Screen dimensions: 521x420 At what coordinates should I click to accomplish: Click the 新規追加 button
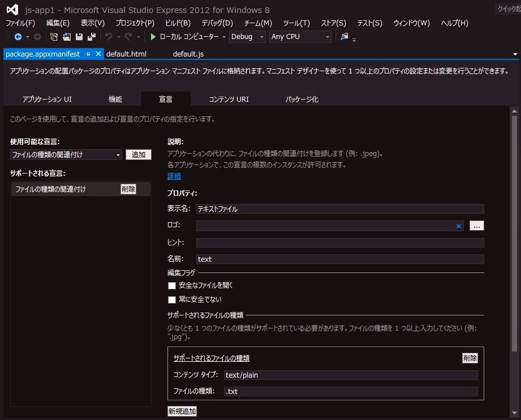(182, 411)
